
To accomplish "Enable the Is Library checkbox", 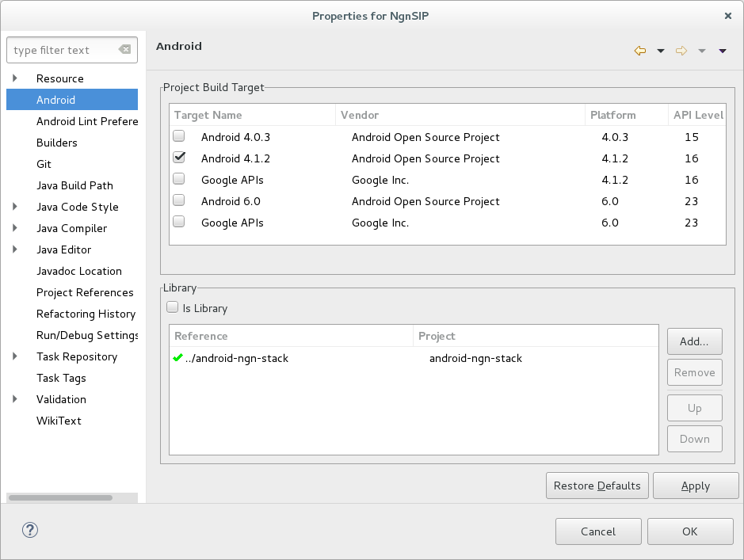I will [172, 307].
